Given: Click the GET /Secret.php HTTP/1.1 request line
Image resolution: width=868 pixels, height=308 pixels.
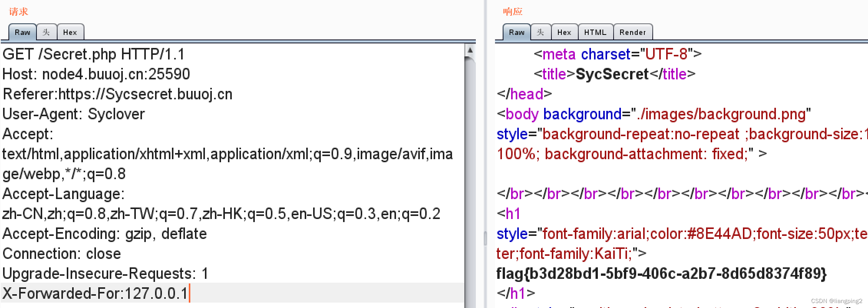Looking at the screenshot, I should click(x=94, y=54).
